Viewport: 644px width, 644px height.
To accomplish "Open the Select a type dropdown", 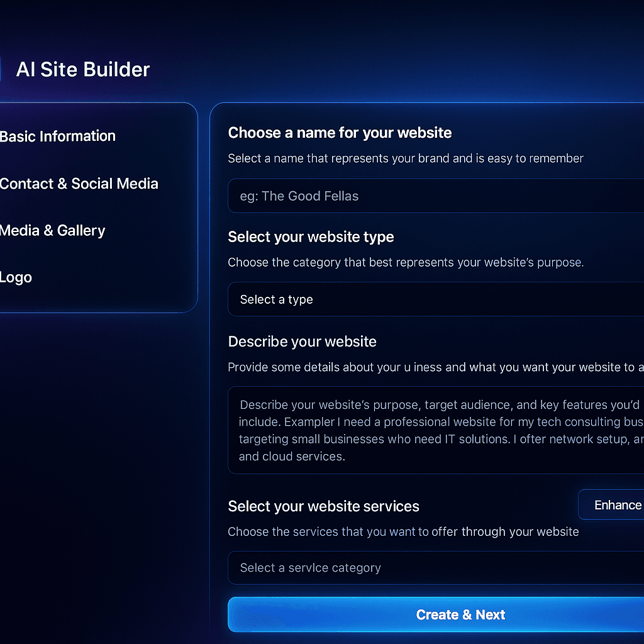I will click(x=436, y=299).
